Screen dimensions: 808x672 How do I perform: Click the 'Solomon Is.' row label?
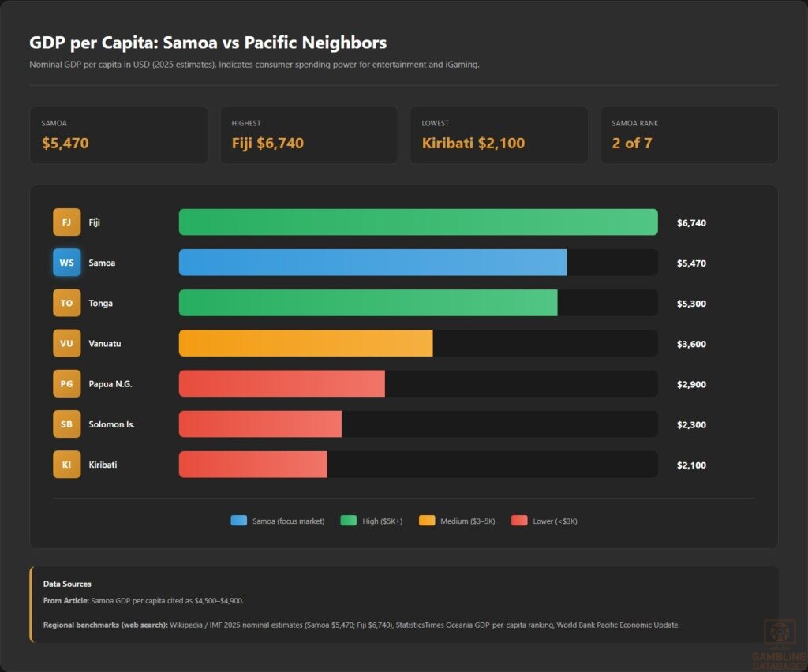coord(111,424)
